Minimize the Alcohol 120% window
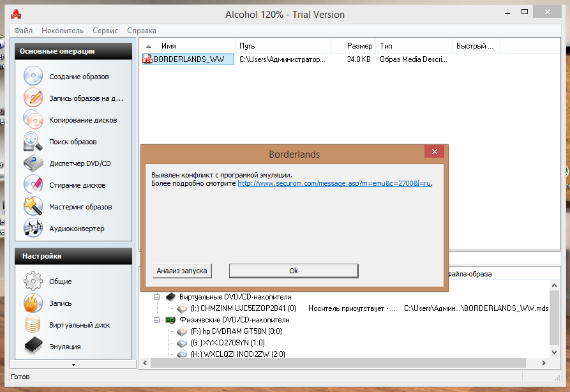The width and height of the screenshot is (570, 392). tap(507, 12)
